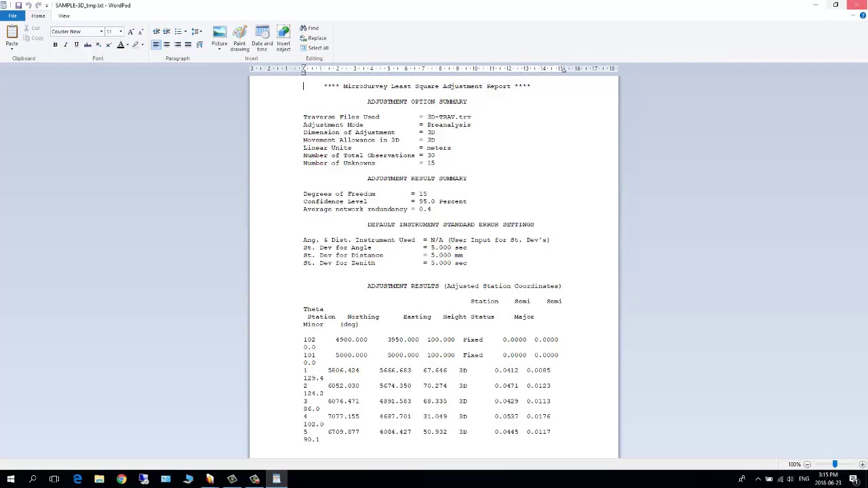Click the zoom out minus button

pos(807,464)
